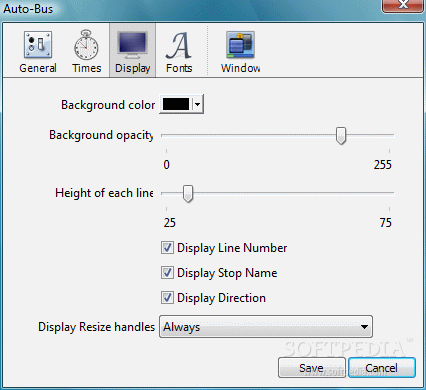The width and height of the screenshot is (426, 390).
Task: Switch to the Times tab label
Action: click(x=87, y=68)
